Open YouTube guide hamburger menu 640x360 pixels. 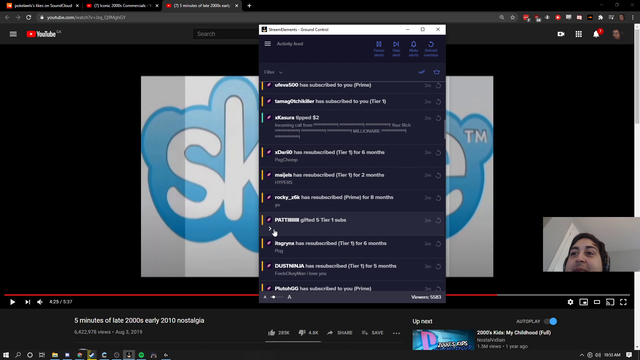[x=13, y=34]
